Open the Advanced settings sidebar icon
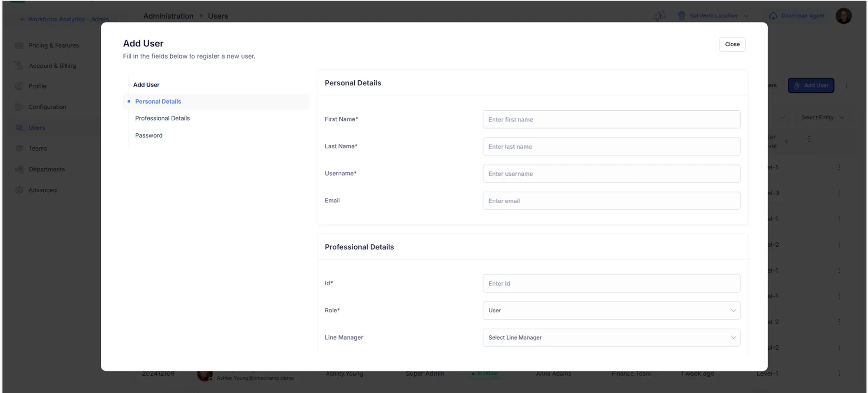The width and height of the screenshot is (868, 393). coord(20,190)
